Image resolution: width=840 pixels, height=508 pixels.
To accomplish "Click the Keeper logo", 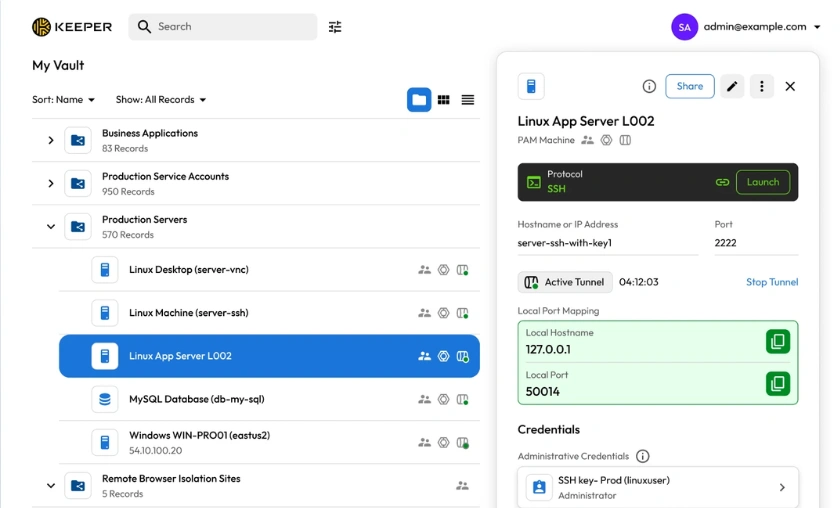I will [x=72, y=26].
